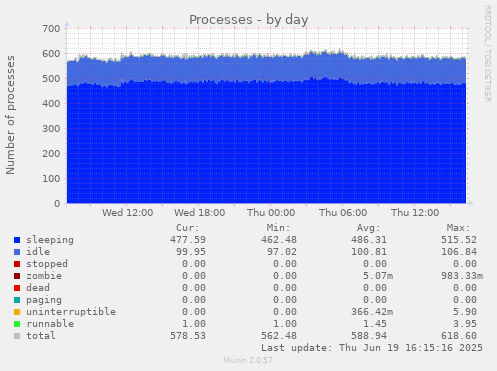The image size is (497, 371).
Task: Click the idle legend color swatch
Action: point(17,252)
